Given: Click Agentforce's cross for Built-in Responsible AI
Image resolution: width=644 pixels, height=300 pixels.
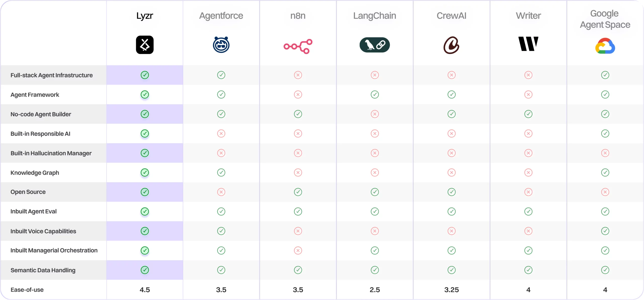Looking at the screenshot, I should point(221,134).
